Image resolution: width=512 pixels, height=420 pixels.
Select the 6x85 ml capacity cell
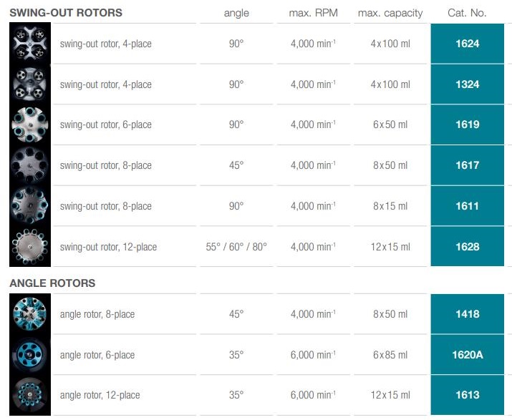coord(390,355)
